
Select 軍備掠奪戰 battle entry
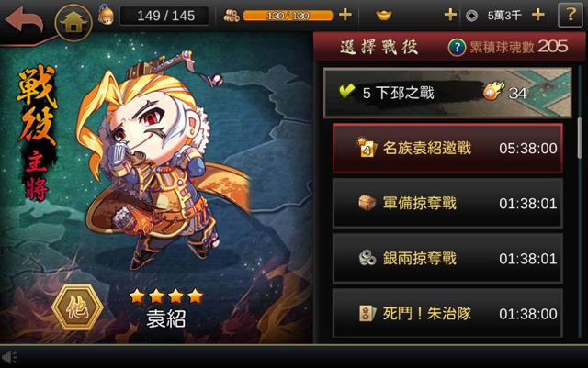(447, 204)
